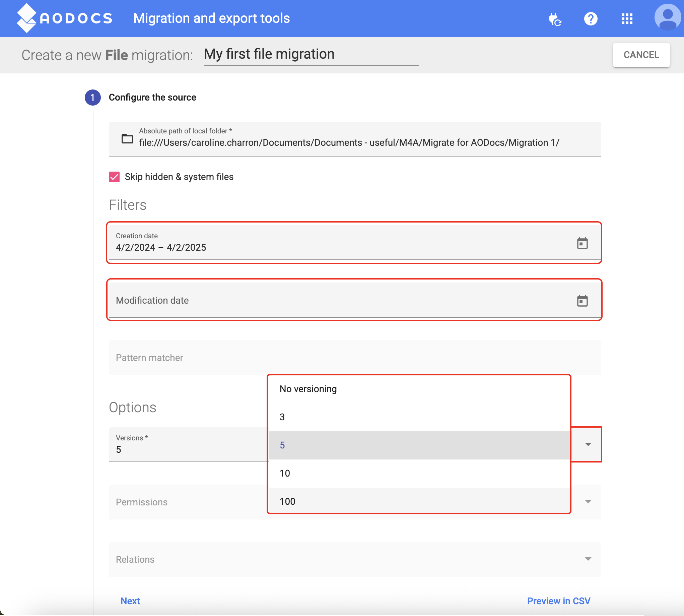The height and width of the screenshot is (616, 684).
Task: Click the Versions field showing 5
Action: click(x=189, y=444)
